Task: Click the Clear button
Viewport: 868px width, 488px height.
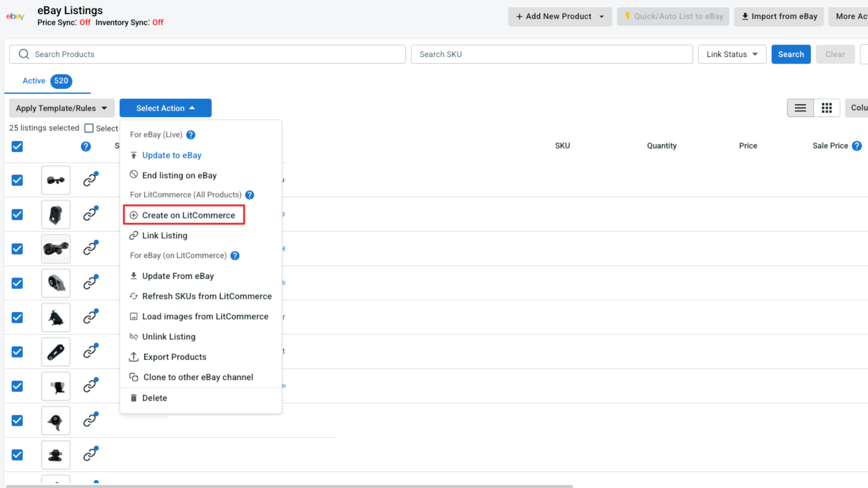Action: tap(835, 54)
